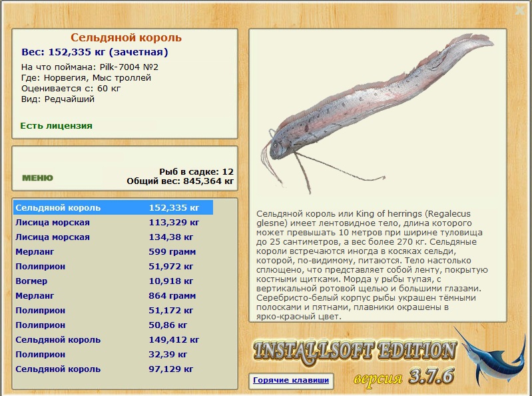Click the Общий вес: 845,364 кг total
The height and width of the screenshot is (396, 532).
(180, 181)
